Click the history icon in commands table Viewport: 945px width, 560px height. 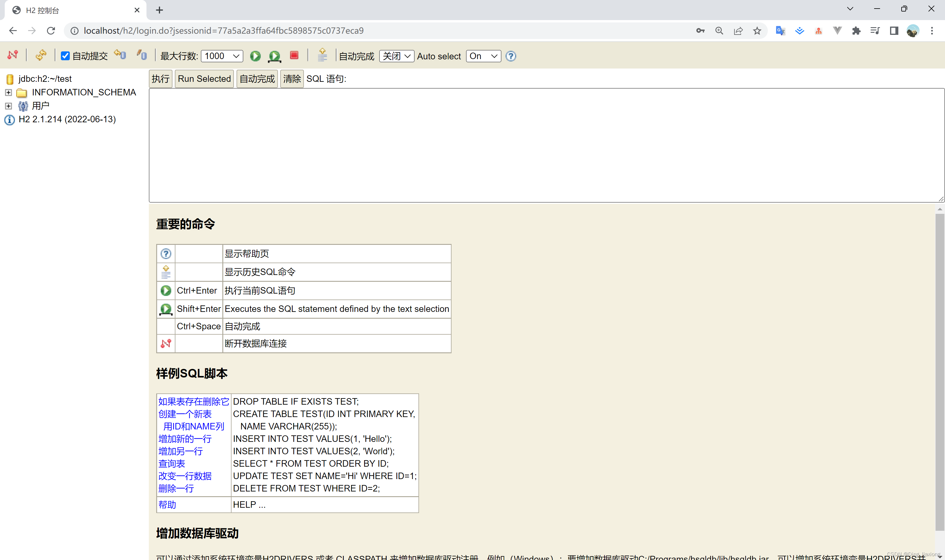coord(166,272)
